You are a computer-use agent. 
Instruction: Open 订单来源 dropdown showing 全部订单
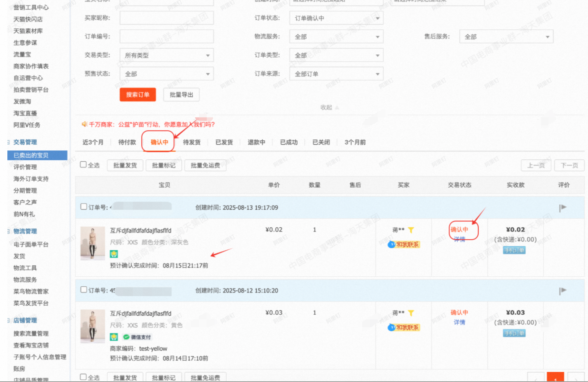tap(337, 74)
